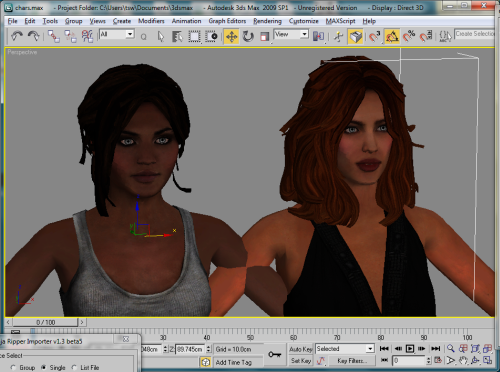Screen dimensions: 500x372
Task: Open the Modifiers menu
Action: tap(151, 21)
